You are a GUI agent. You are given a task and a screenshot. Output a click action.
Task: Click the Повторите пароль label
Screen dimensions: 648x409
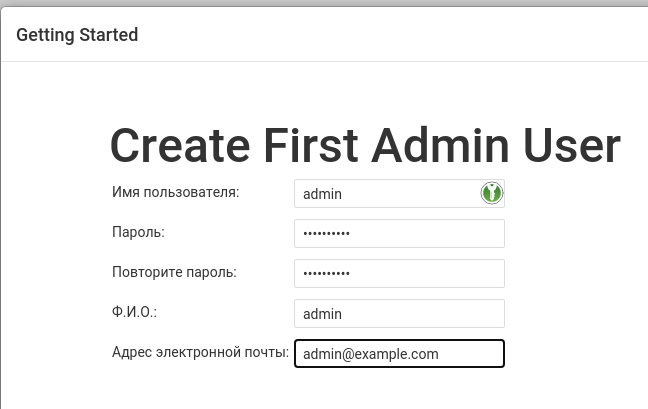(x=174, y=272)
